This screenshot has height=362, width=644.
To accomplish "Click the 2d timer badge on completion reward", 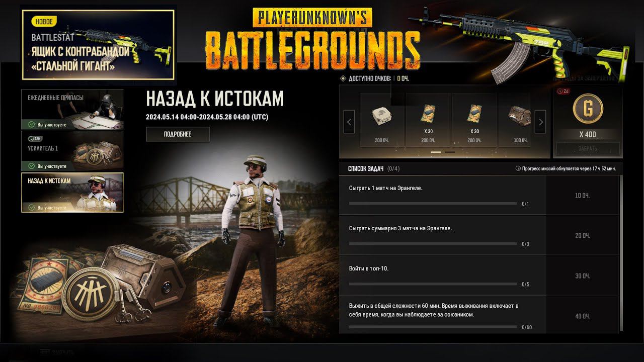I will click(x=563, y=91).
